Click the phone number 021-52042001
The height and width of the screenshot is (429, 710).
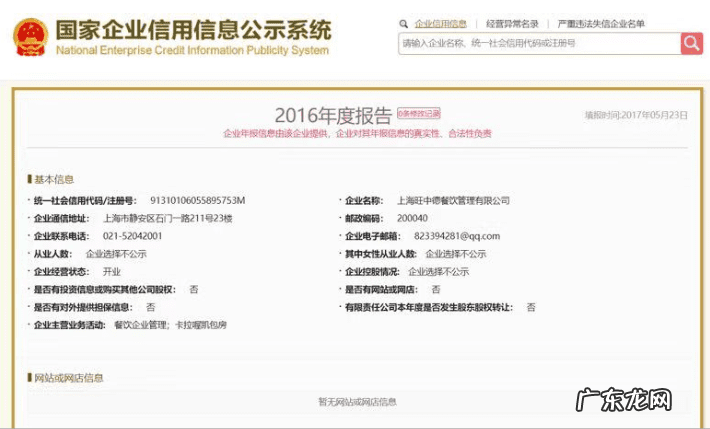[132, 236]
